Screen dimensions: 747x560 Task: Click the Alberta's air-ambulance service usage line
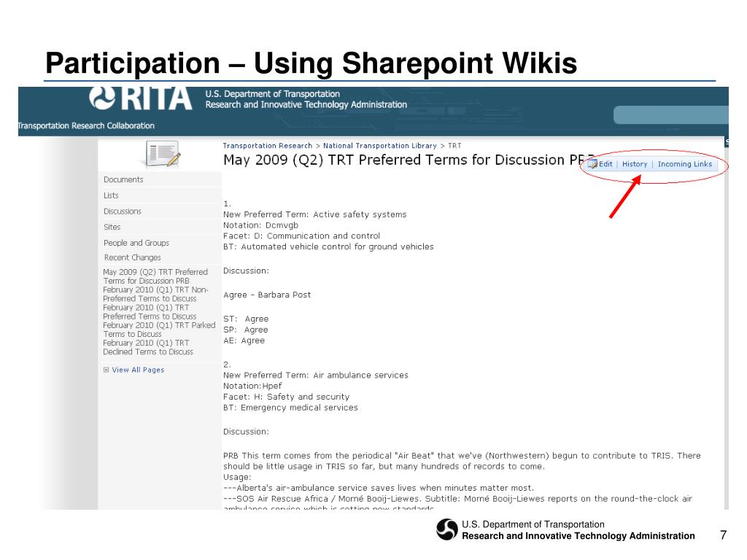(x=379, y=488)
